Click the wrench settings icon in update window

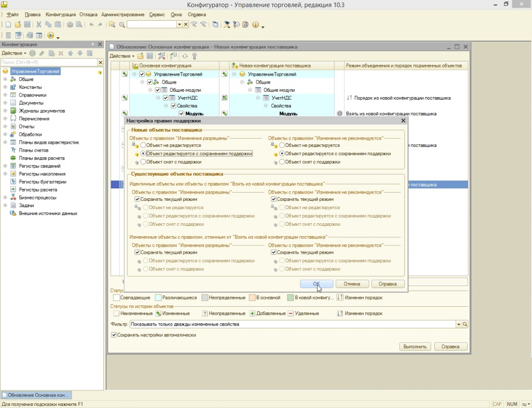click(x=194, y=56)
